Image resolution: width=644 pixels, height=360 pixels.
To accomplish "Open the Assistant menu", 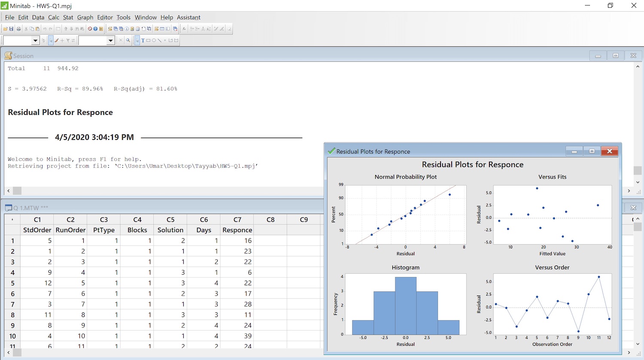I will pos(188,17).
